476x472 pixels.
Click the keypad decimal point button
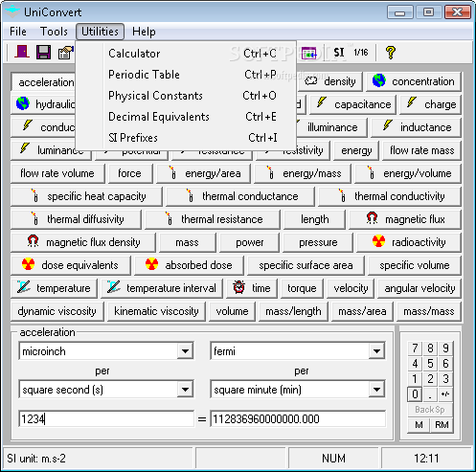(430, 394)
